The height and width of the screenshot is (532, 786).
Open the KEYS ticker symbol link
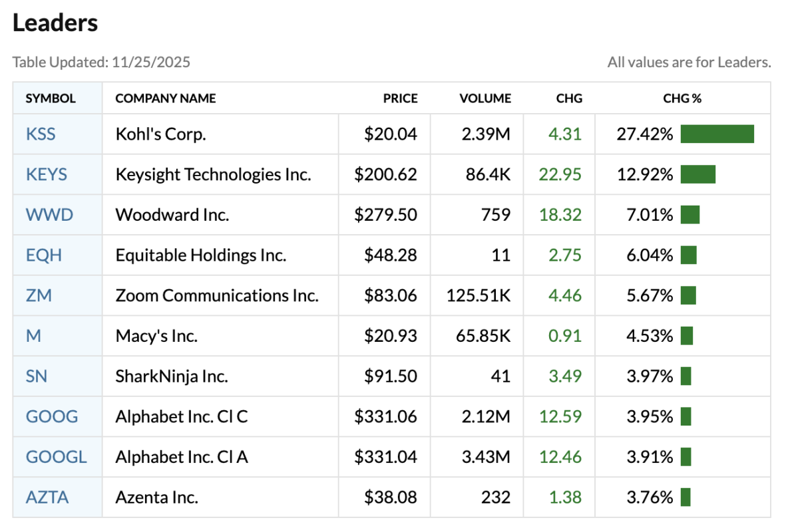pyautogui.click(x=47, y=174)
